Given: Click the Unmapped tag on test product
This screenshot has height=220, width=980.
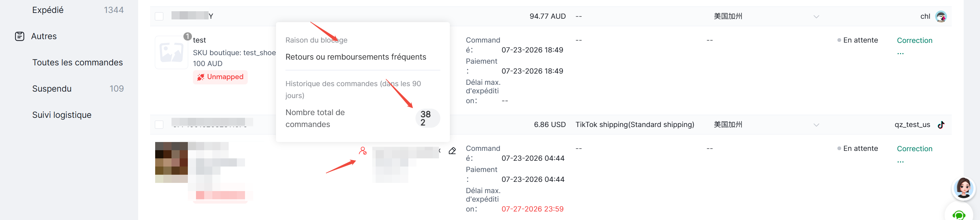Looking at the screenshot, I should tap(220, 77).
